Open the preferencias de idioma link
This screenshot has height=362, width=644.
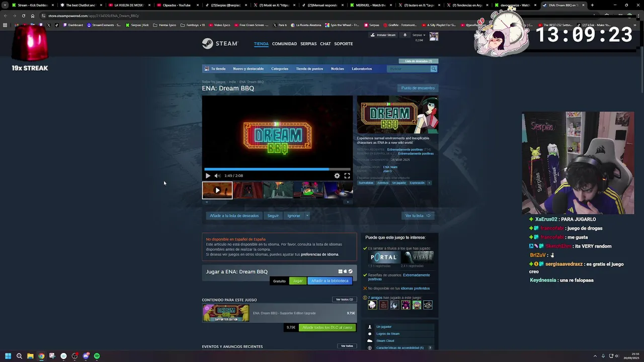pos(319,254)
